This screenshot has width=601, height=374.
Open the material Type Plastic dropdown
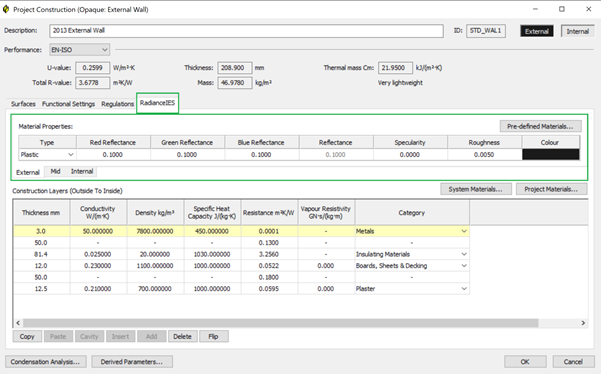(x=47, y=154)
